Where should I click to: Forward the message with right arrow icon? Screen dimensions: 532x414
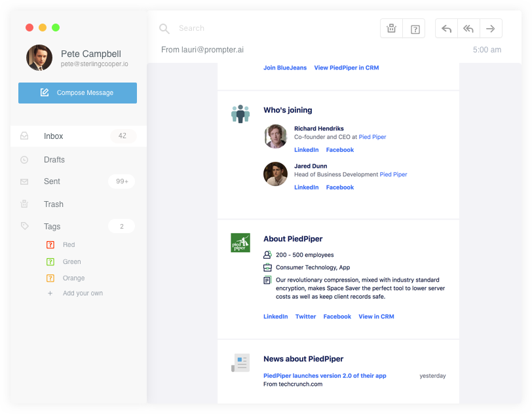[490, 29]
